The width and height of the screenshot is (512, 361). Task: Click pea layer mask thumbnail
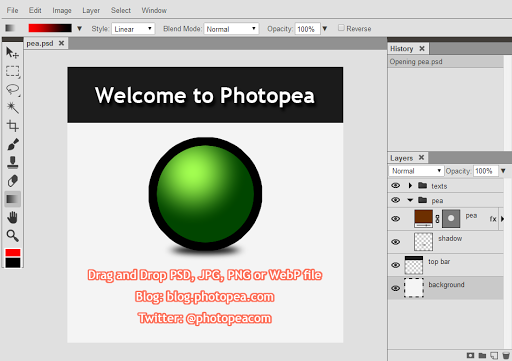[x=451, y=219]
